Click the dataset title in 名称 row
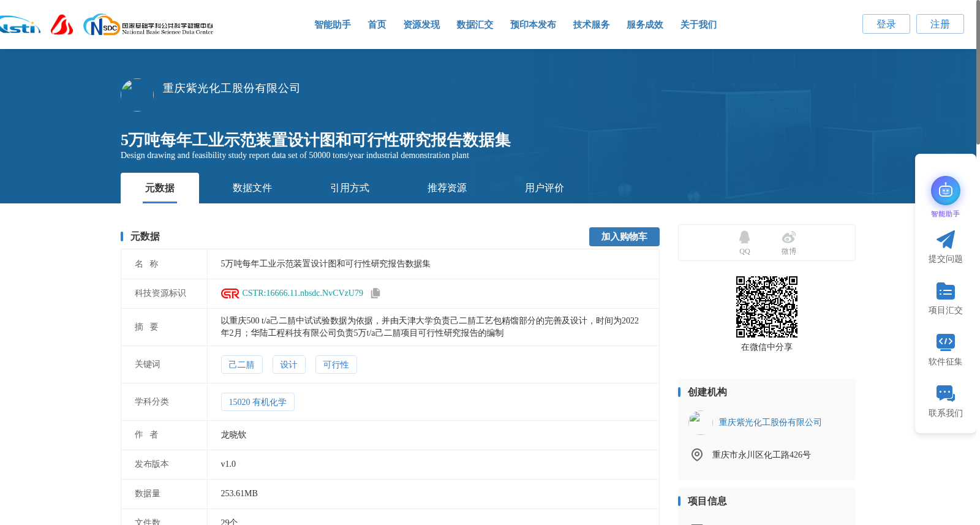Image resolution: width=980 pixels, height=525 pixels. (325, 264)
